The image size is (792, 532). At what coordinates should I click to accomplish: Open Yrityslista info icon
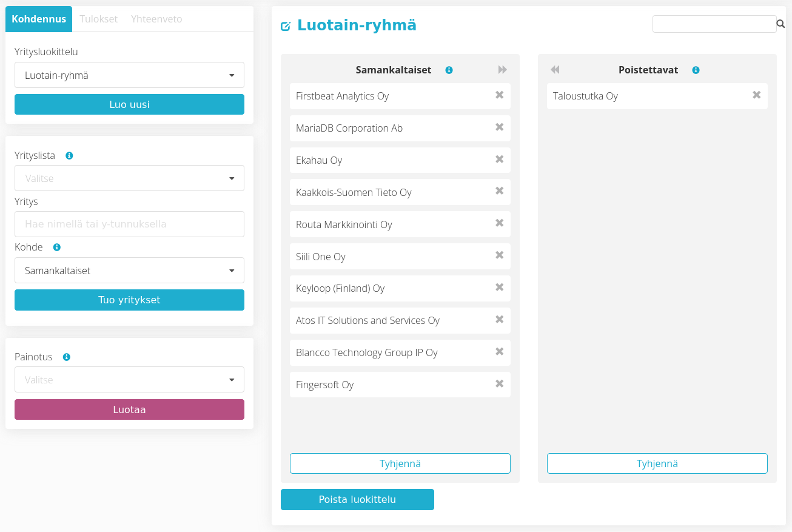(x=69, y=156)
